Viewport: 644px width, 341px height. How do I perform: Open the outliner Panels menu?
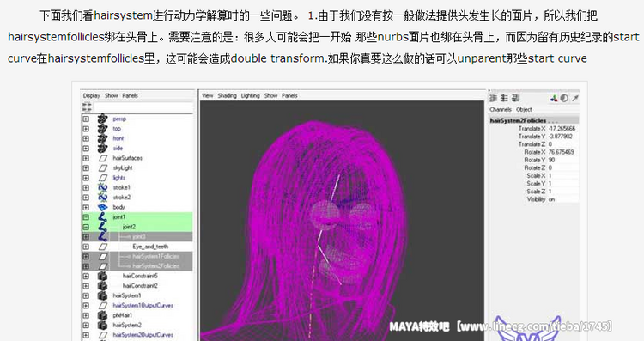130,95
